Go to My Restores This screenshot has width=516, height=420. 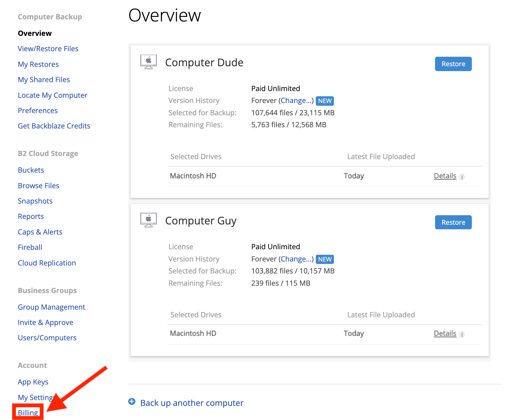click(38, 64)
